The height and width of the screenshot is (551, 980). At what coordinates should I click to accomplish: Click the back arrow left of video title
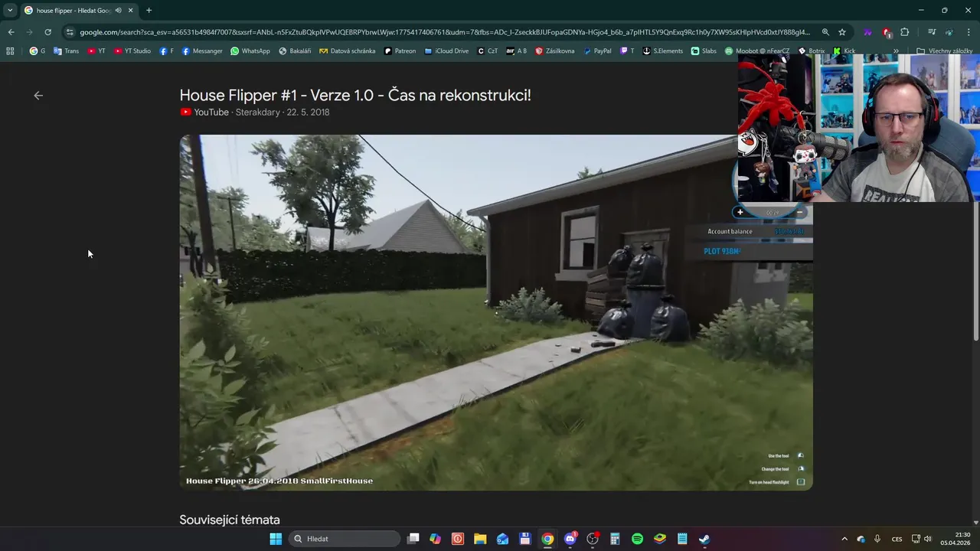(38, 96)
